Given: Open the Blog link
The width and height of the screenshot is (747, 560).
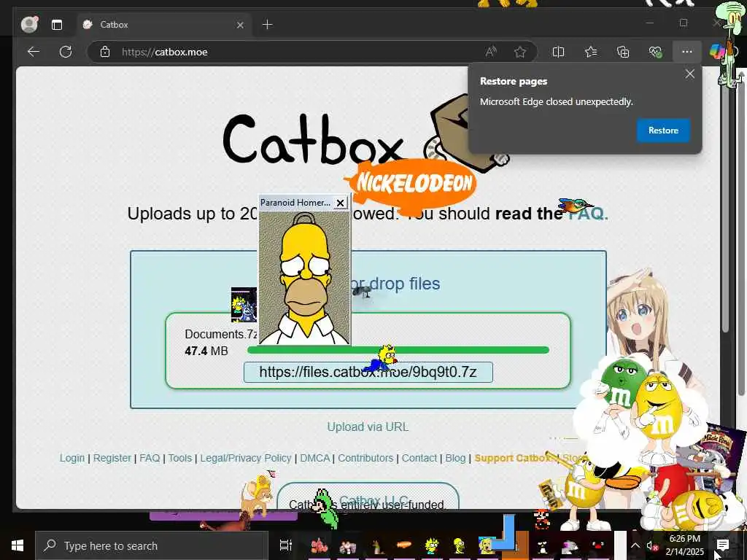Looking at the screenshot, I should tap(455, 458).
